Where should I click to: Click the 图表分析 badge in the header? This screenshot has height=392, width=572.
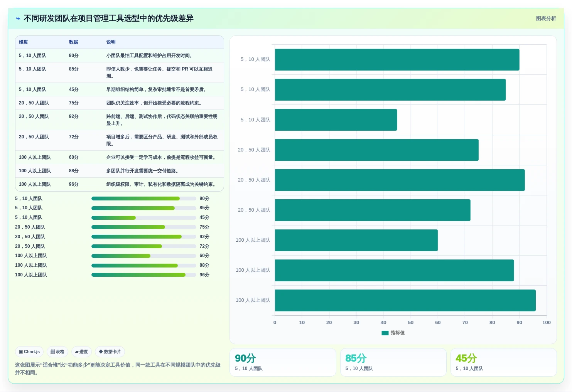tap(546, 19)
